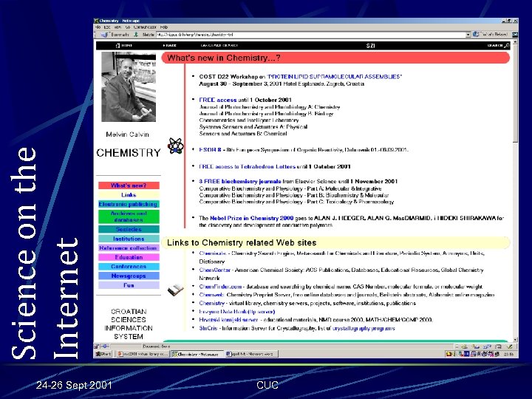Open Archives and databases sidebar button

129,216
